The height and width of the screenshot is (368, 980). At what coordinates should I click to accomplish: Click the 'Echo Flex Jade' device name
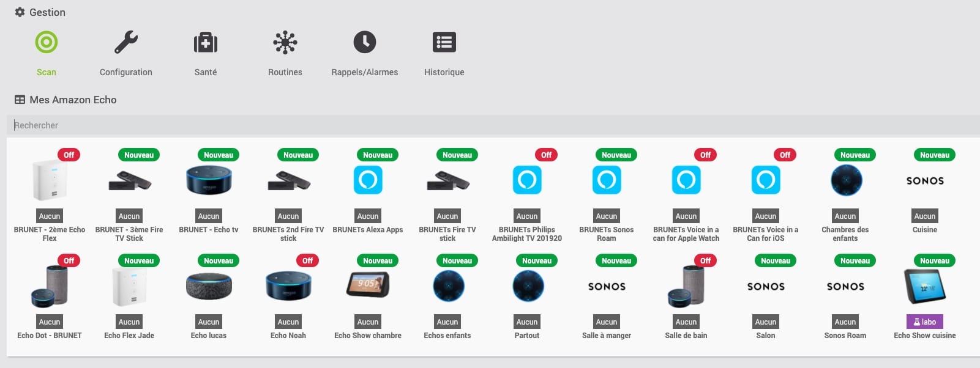[x=129, y=336]
